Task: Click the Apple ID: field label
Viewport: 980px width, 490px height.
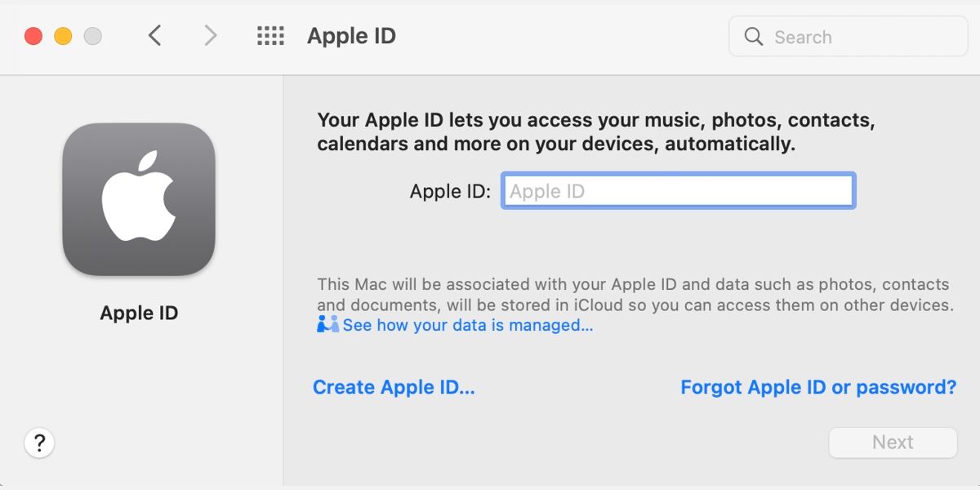Action: (448, 190)
